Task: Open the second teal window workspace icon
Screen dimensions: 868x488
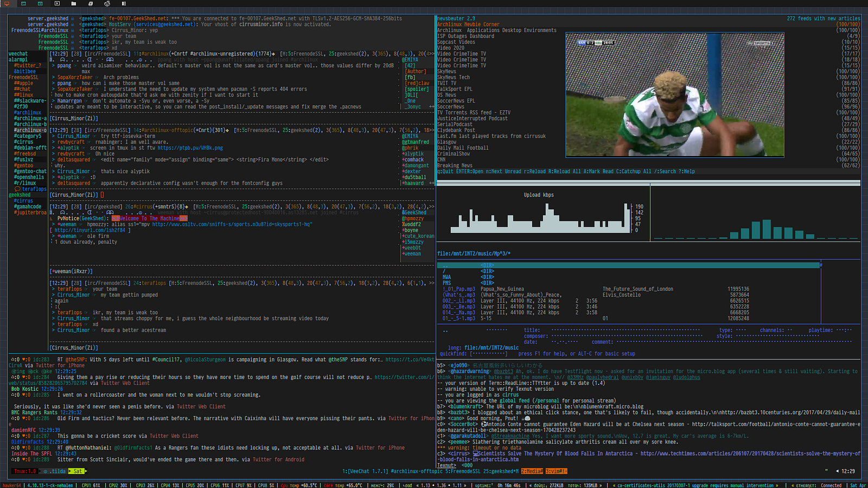Action: pyautogui.click(x=40, y=3)
